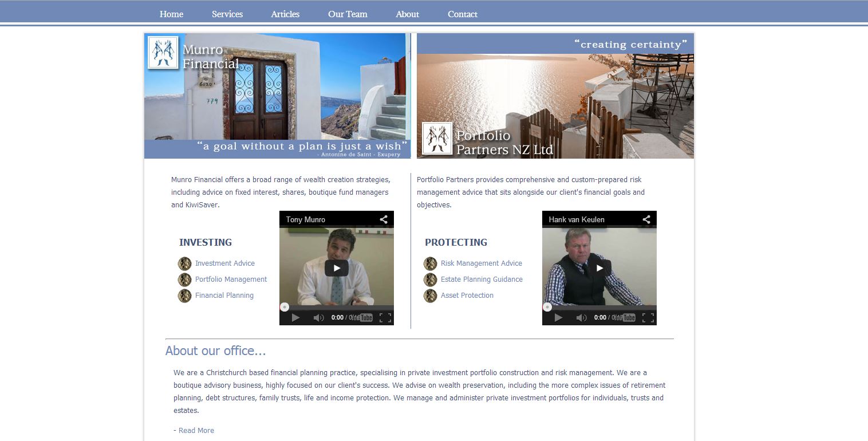868x441 pixels.
Task: Click the PROTECTING heading
Action: point(456,242)
